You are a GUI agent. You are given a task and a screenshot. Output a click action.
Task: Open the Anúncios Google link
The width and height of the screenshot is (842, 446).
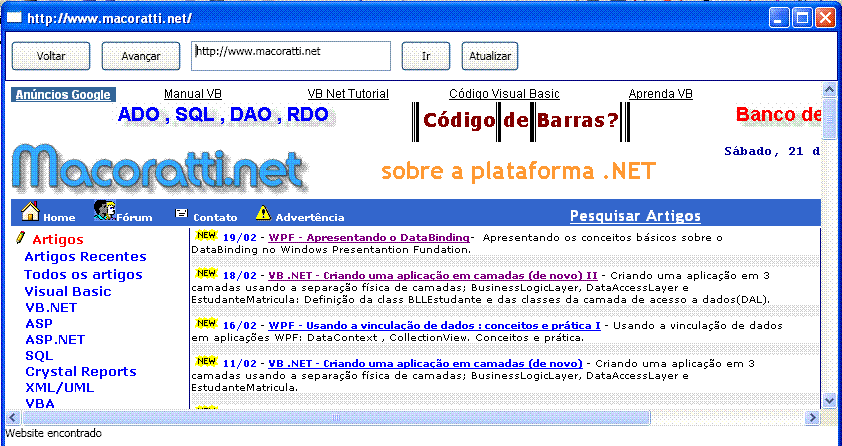point(63,95)
